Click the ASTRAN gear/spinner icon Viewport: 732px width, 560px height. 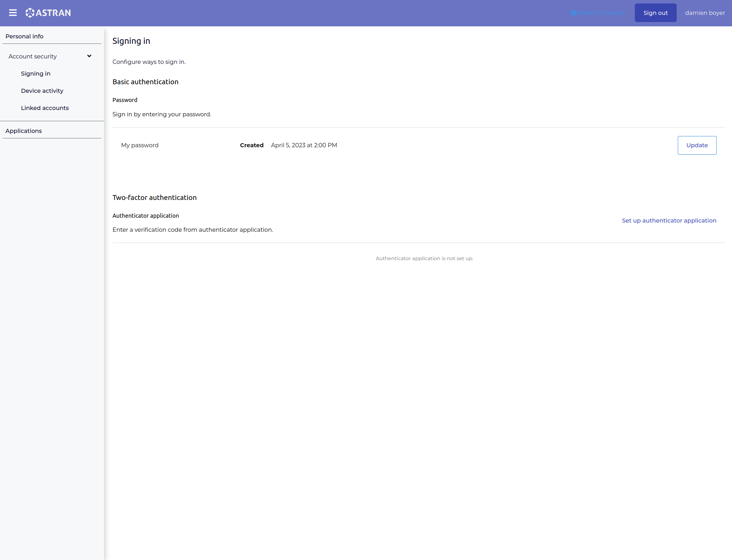[30, 13]
